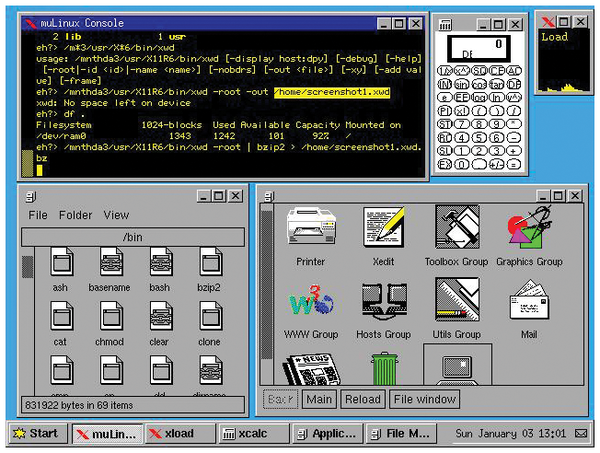This screenshot has height=453, width=600.
Task: Open the Utils Group icon
Action: 457,300
